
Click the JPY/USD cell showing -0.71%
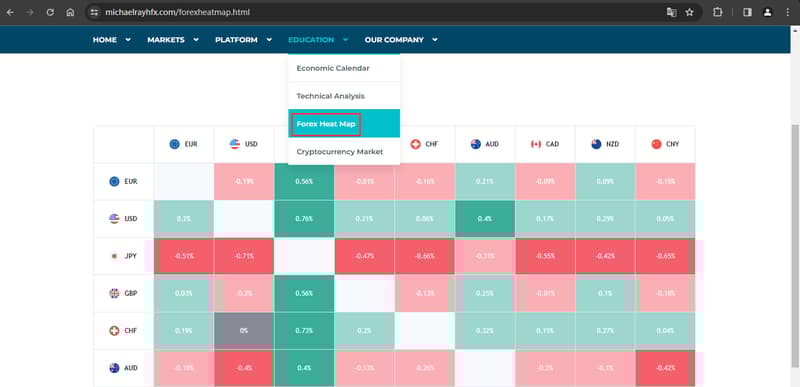244,256
